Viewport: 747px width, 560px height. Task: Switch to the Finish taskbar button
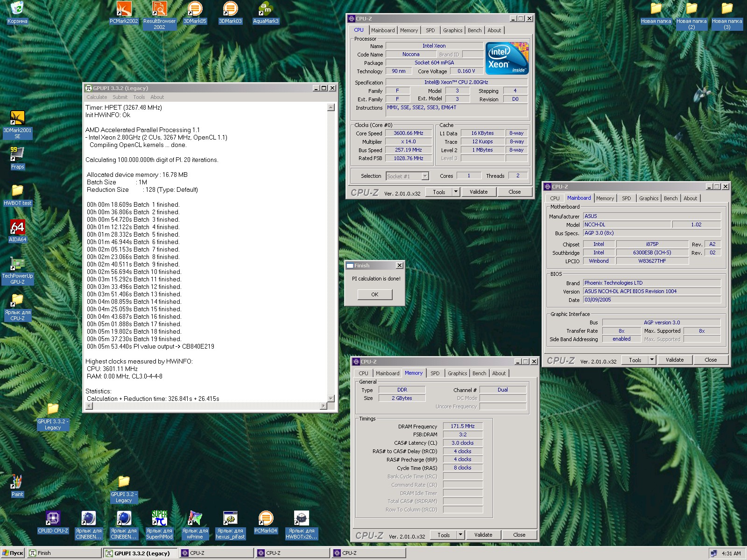pos(64,553)
